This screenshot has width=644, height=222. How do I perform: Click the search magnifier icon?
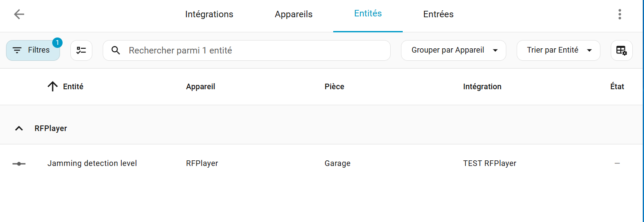click(x=116, y=50)
